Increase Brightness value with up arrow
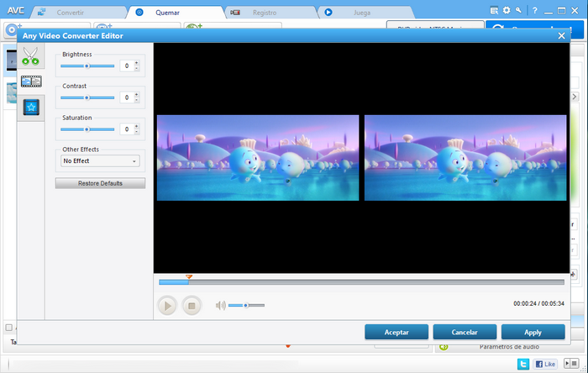Viewport: 588px width, 373px height. click(x=136, y=63)
